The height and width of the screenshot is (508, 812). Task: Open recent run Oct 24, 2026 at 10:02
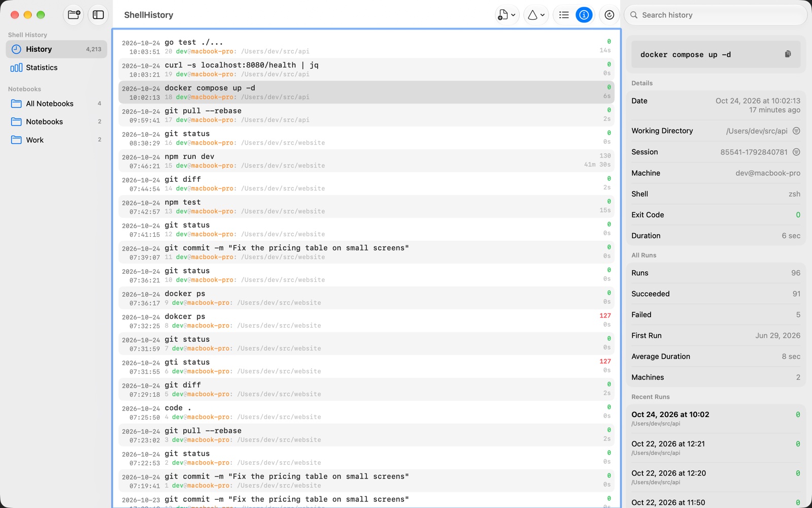click(x=716, y=419)
